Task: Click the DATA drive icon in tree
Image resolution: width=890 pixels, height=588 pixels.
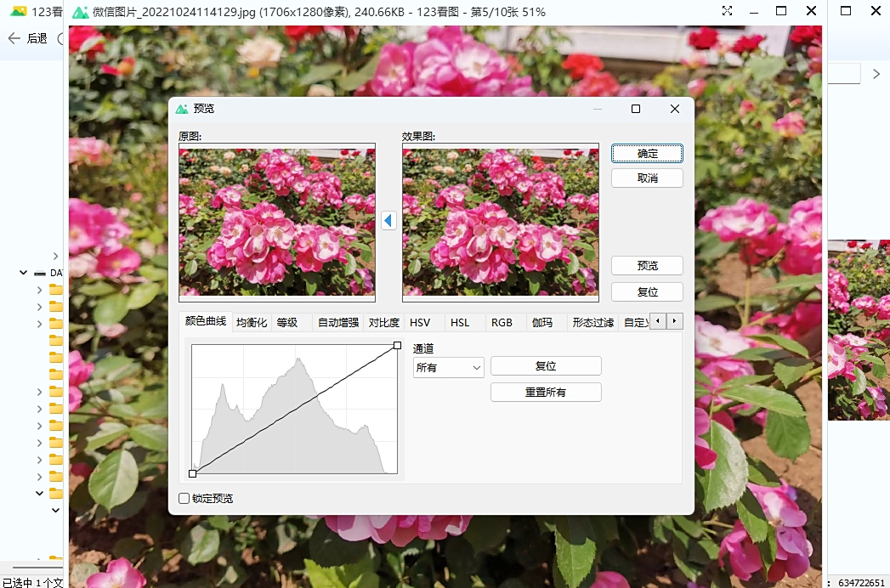Action: click(40, 273)
